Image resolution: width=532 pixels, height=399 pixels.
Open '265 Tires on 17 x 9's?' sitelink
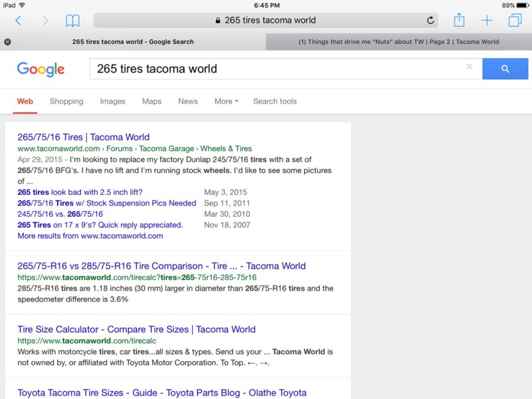point(100,225)
